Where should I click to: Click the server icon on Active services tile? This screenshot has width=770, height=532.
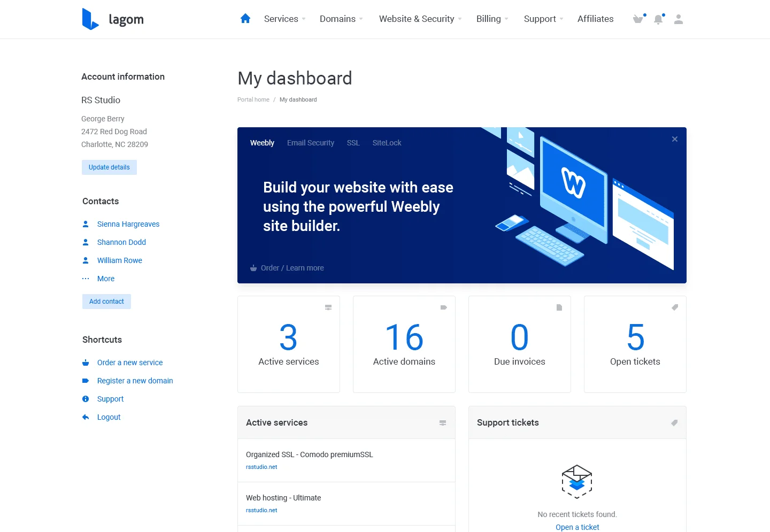(328, 307)
